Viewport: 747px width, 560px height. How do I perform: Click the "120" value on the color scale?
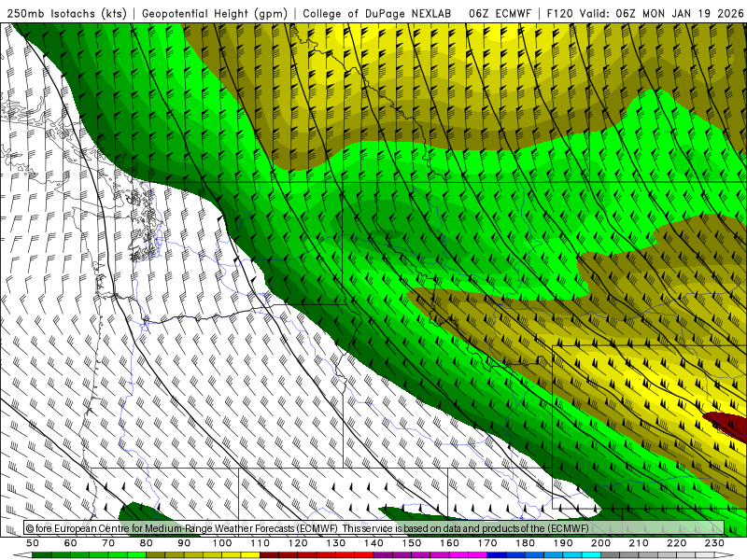click(x=298, y=543)
